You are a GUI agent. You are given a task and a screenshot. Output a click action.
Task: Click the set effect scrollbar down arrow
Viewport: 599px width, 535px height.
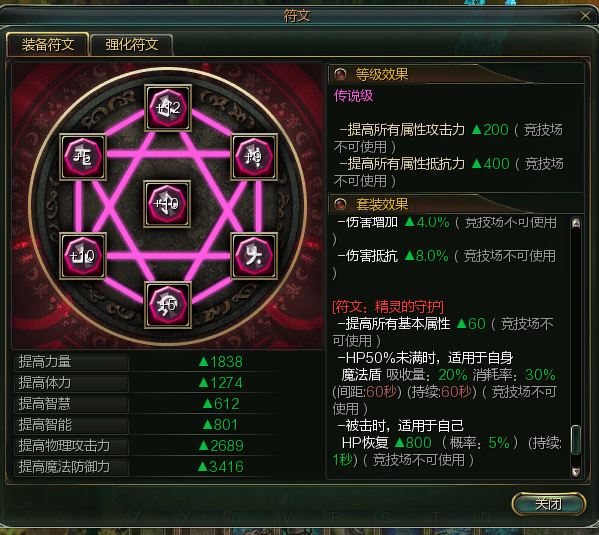click(576, 471)
